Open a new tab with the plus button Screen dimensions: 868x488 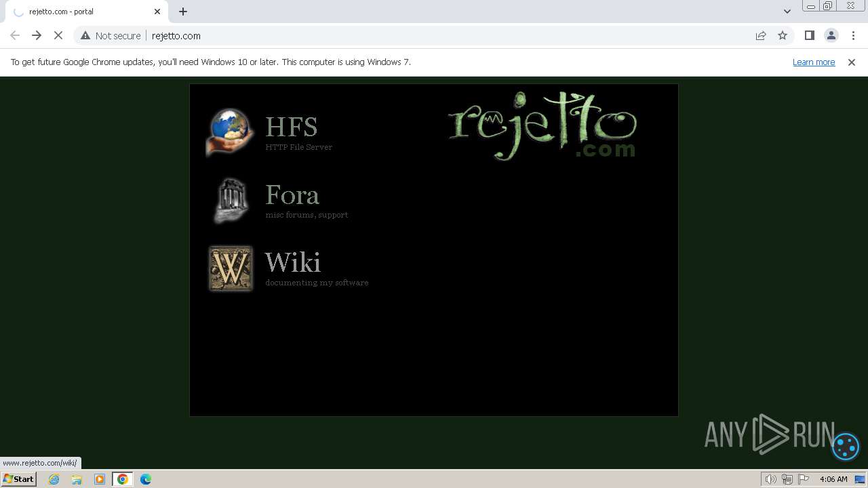[183, 12]
